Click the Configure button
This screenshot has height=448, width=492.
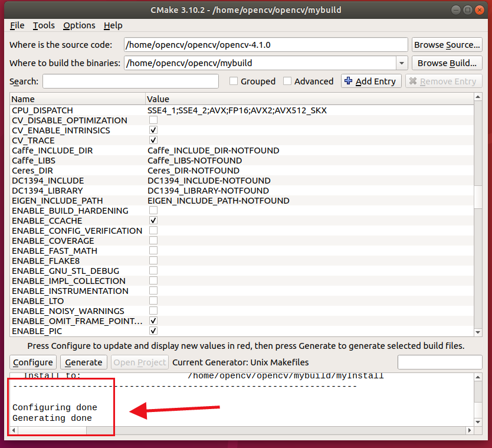(33, 362)
